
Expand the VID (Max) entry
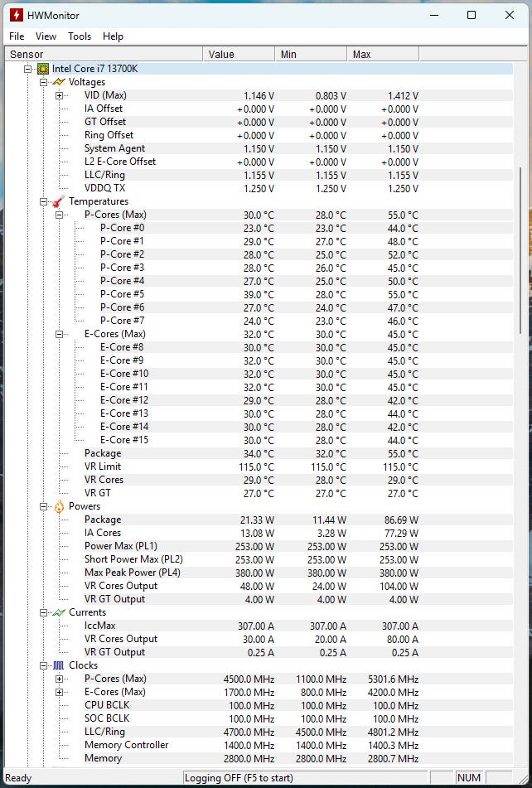(x=60, y=95)
